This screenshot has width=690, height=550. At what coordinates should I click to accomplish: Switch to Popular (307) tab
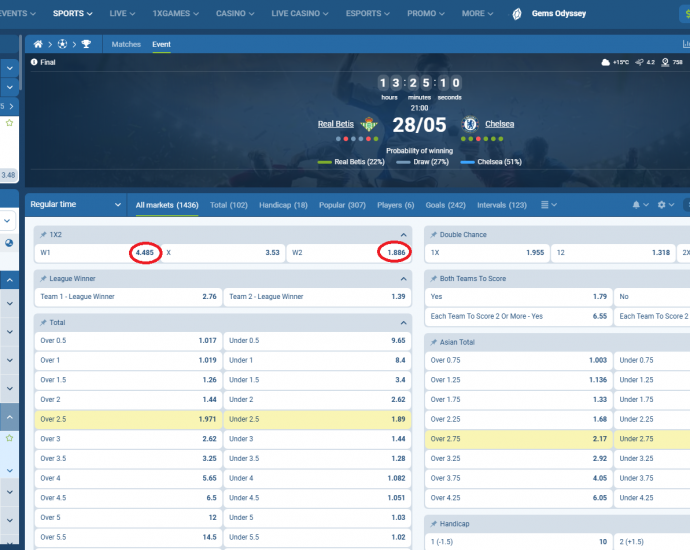(x=342, y=205)
